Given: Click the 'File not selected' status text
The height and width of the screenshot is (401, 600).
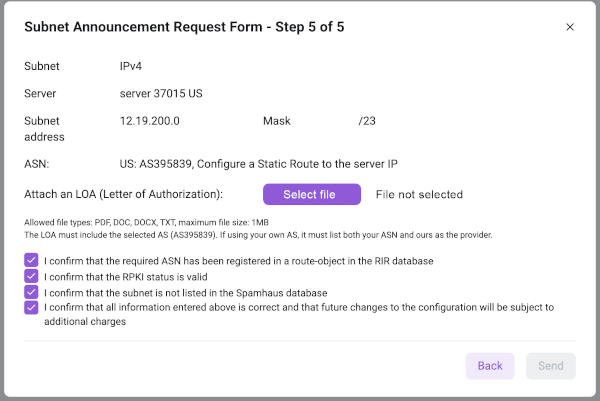Looking at the screenshot, I should click(419, 194).
